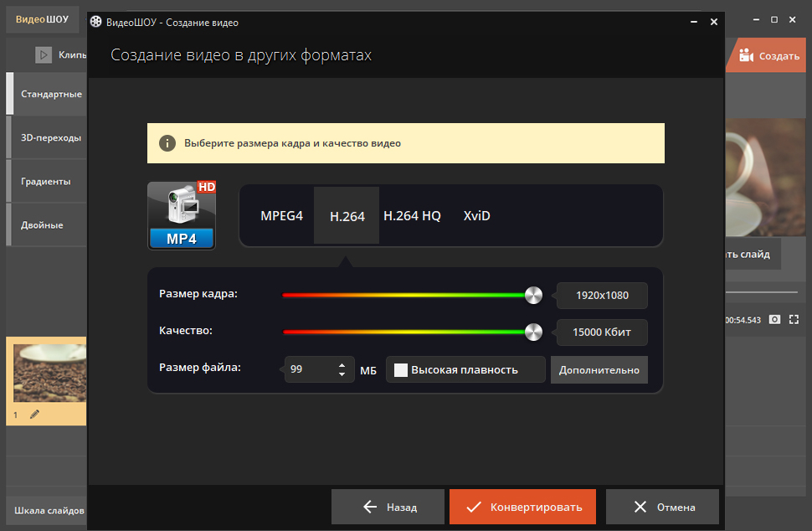Screen dimensions: 812x531
Task: Click the info icon in yellow banner
Action: 167,143
